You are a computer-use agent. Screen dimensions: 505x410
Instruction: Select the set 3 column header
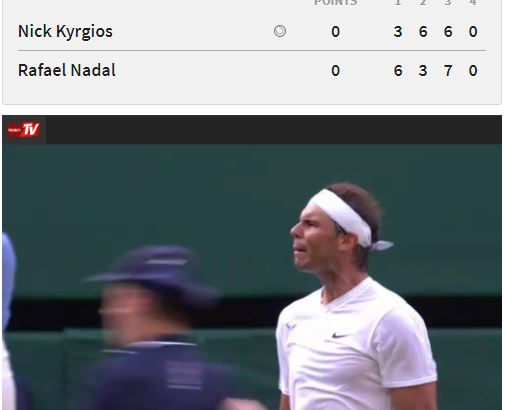coord(448,3)
